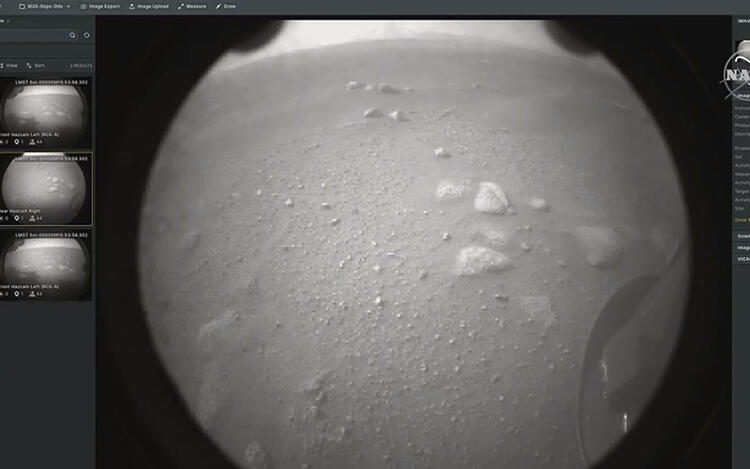The image size is (750, 469).
Task: Click the folder icon beside M20-Sops-Ods
Action: [x=22, y=6]
